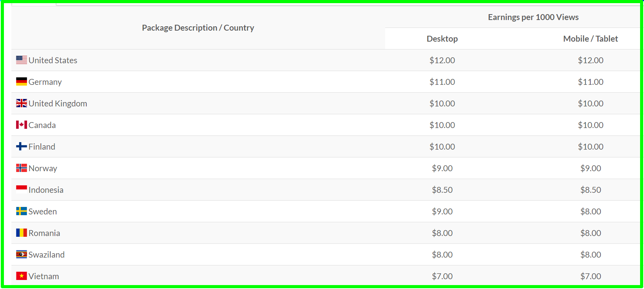This screenshot has width=644, height=289.
Task: Click the Swaziland flag icon
Action: (22, 254)
